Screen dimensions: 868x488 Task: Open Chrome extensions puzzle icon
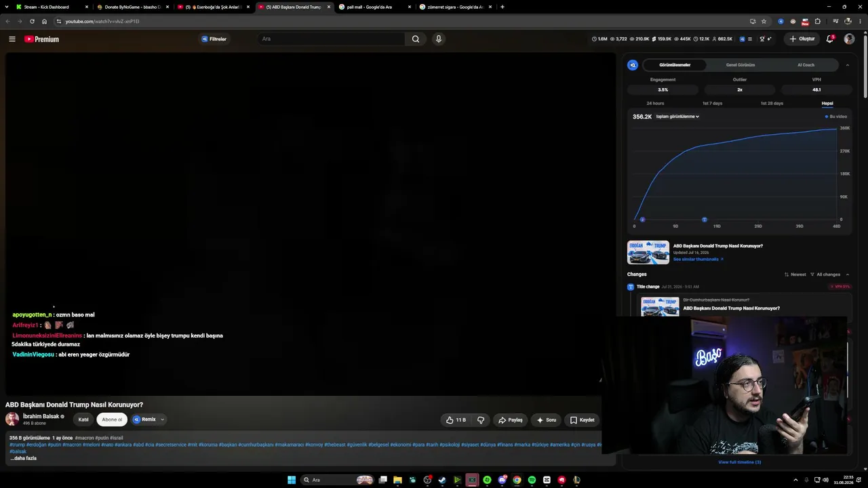(x=817, y=21)
